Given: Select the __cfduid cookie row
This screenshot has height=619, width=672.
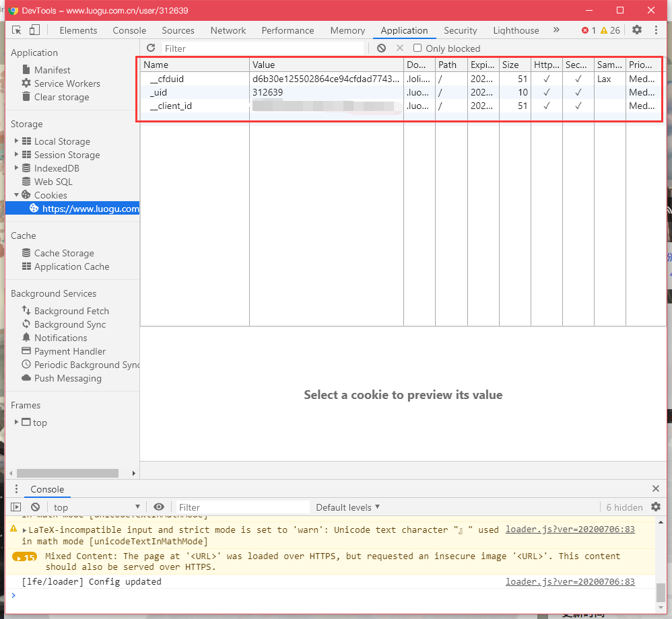Looking at the screenshot, I should (401, 79).
